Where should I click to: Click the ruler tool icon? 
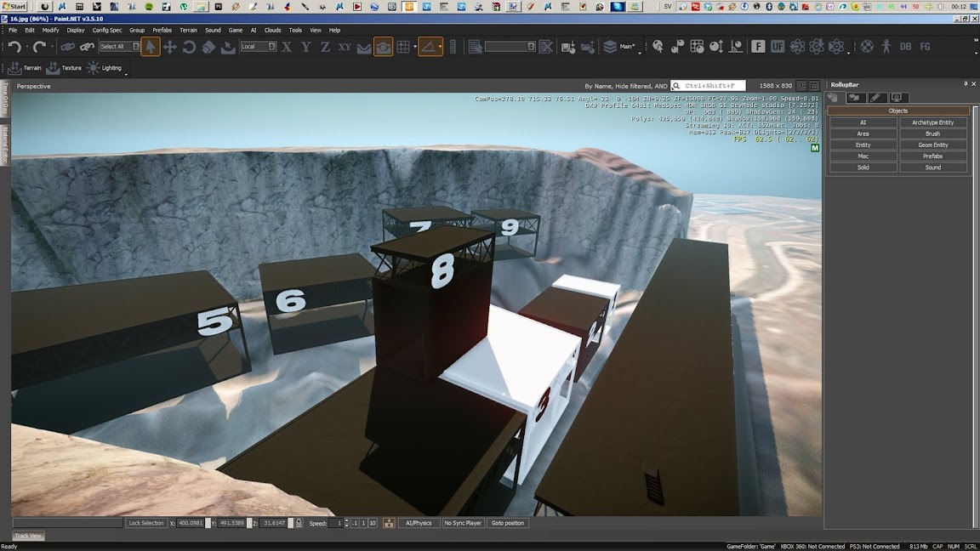point(453,47)
